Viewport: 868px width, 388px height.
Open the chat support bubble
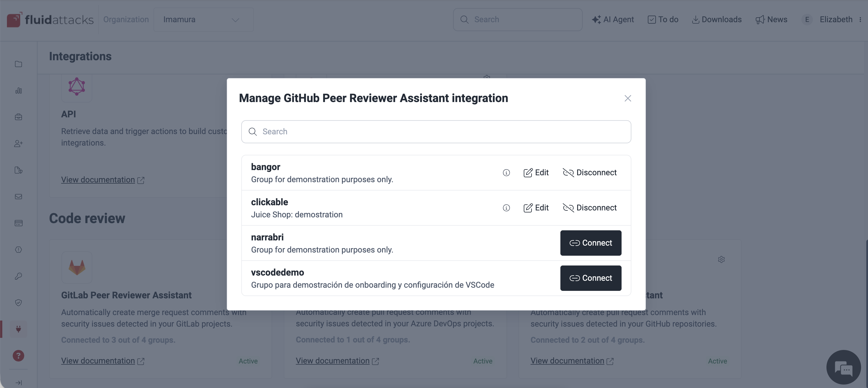pyautogui.click(x=843, y=367)
